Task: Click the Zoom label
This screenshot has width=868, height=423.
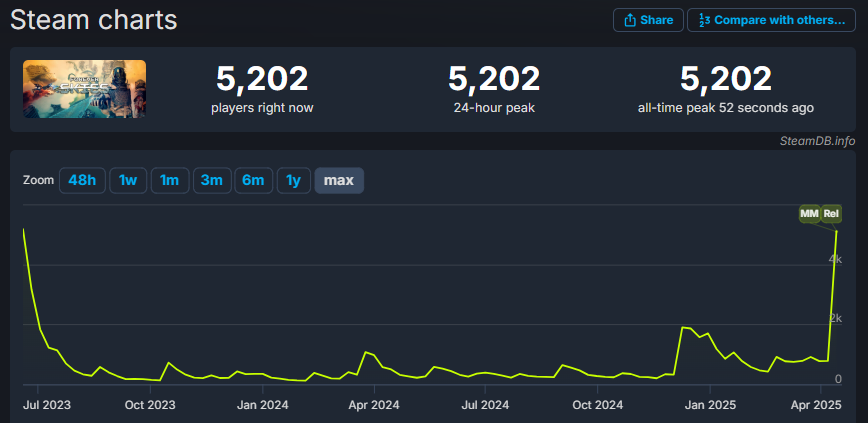Action: (x=39, y=180)
